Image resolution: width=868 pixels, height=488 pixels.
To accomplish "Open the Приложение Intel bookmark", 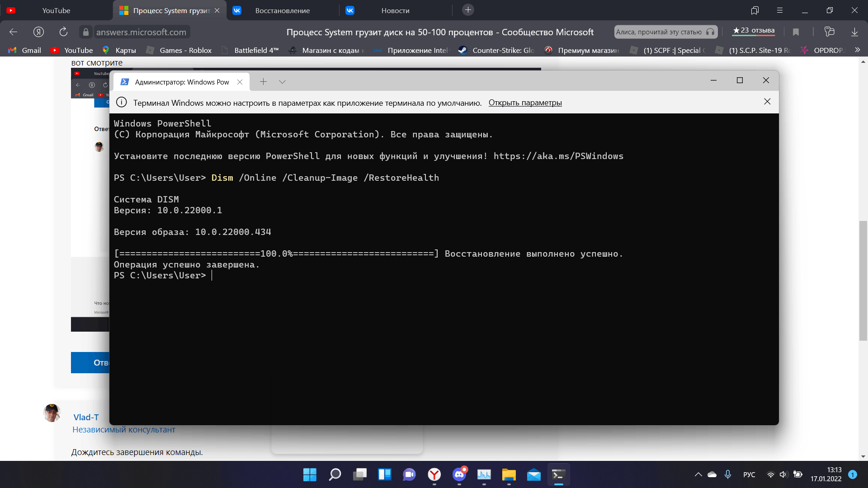I will tap(411, 50).
